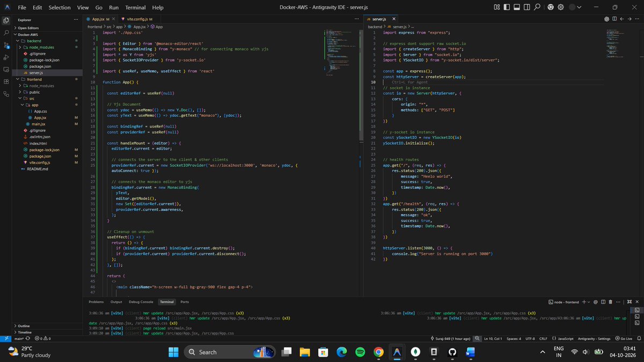
Task: Click Go Live in status bar
Action: click(624, 338)
